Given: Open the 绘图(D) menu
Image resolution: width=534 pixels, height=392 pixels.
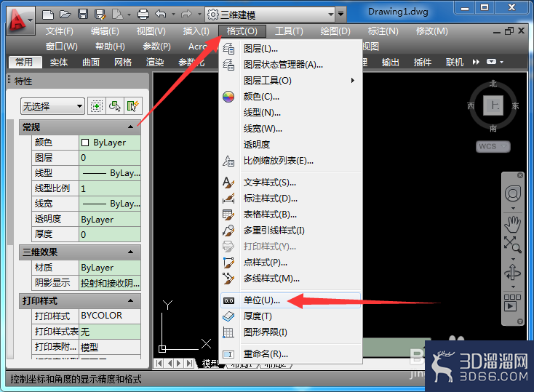Looking at the screenshot, I should click(x=335, y=31).
